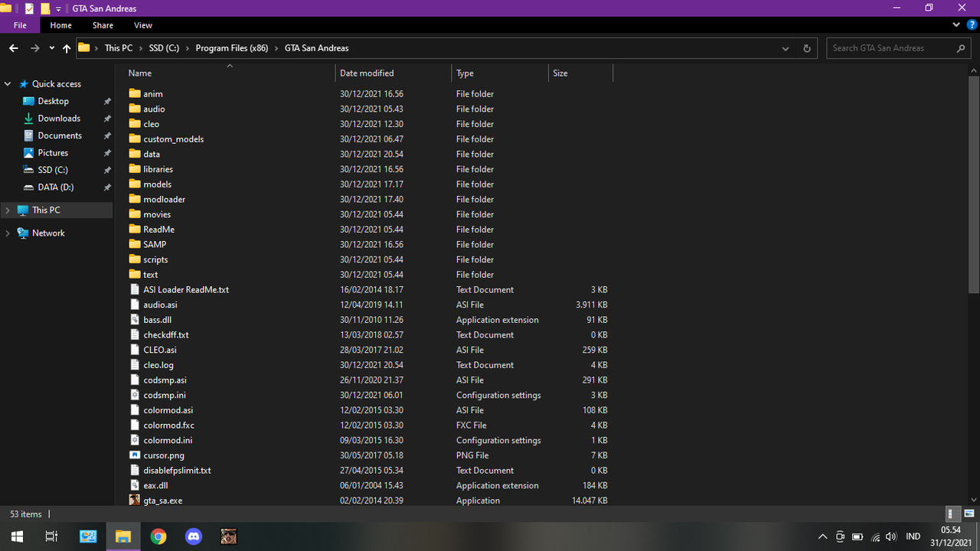Open the anim folder icon
The width and height of the screenshot is (980, 551).
click(135, 93)
